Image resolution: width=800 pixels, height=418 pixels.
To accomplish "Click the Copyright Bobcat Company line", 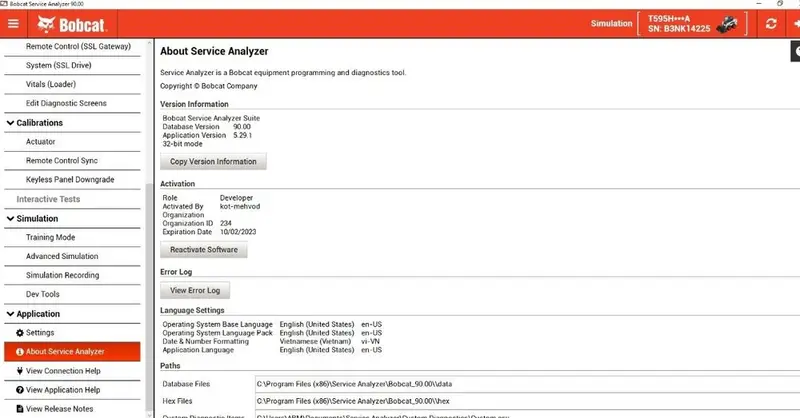I will pyautogui.click(x=209, y=86).
